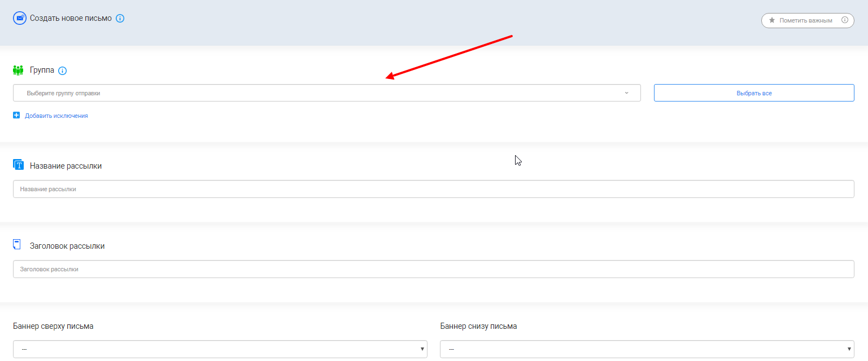Click the green people icon for Группа
The height and width of the screenshot is (361, 868).
[x=18, y=71]
